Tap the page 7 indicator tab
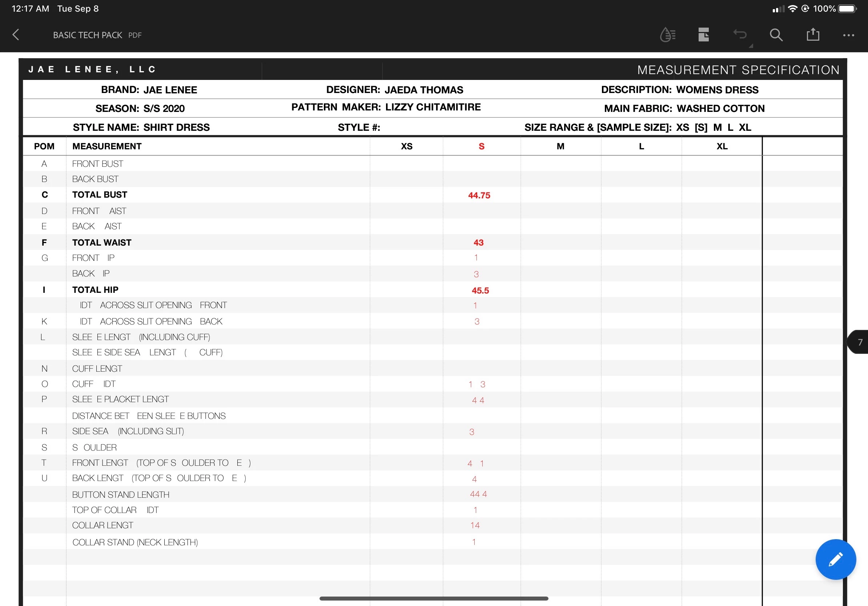 [x=859, y=342]
